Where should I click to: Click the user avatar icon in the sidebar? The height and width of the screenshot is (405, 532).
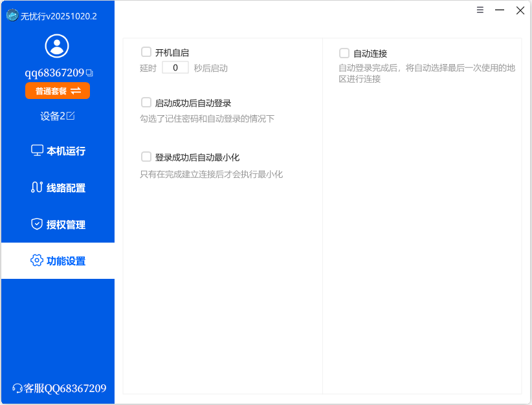click(x=57, y=45)
